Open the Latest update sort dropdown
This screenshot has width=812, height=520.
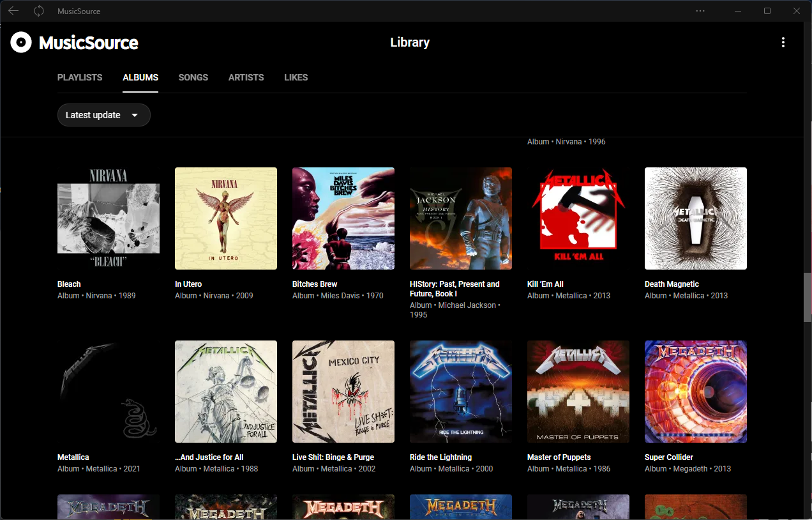click(x=103, y=115)
